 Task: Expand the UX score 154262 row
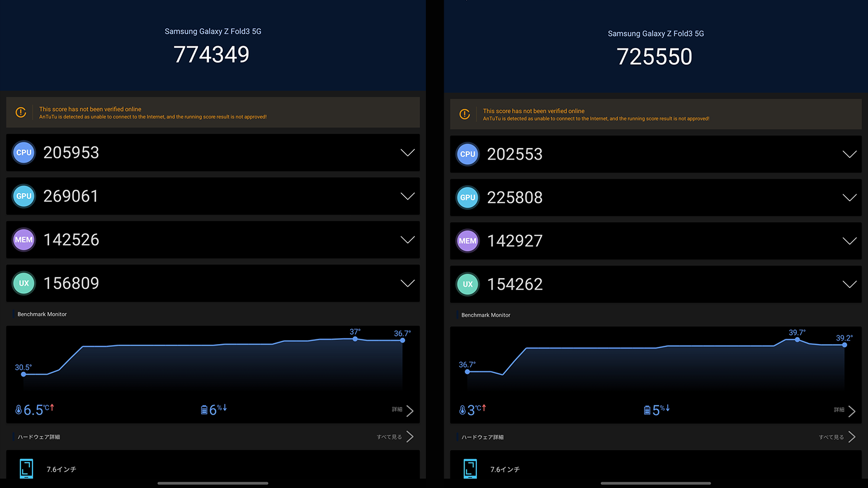(x=849, y=284)
